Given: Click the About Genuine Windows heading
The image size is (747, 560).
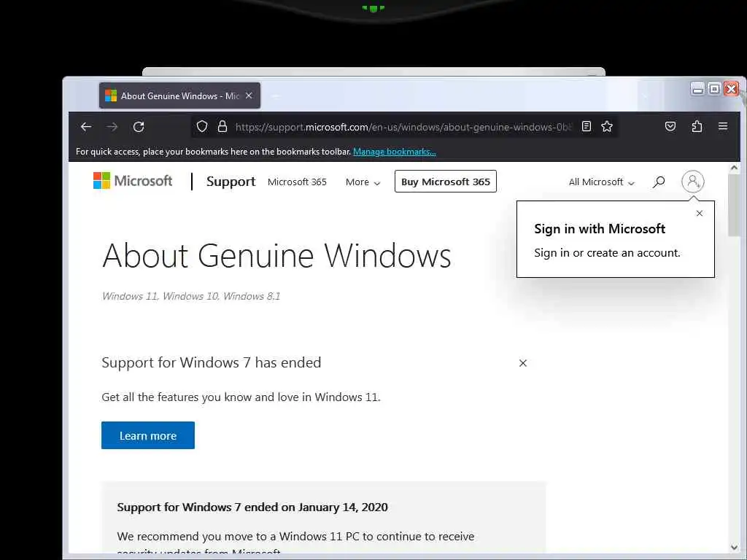Looking at the screenshot, I should [x=276, y=256].
